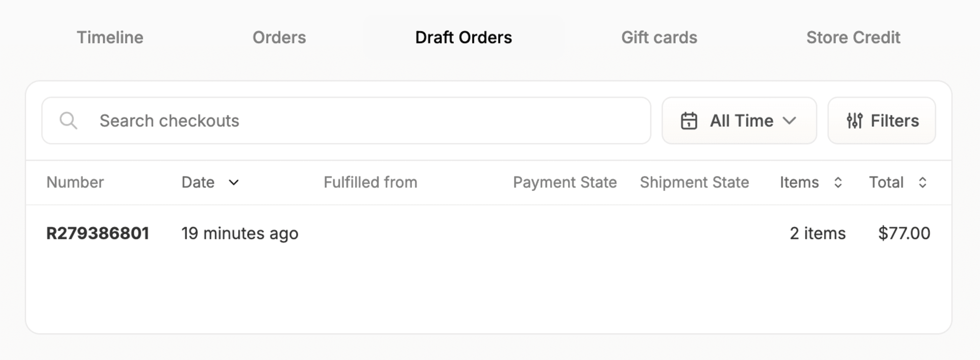
Task: Open the Store Credit tab
Action: click(853, 37)
